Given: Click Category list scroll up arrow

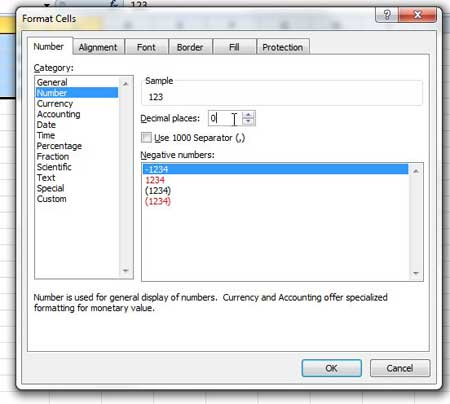Looking at the screenshot, I should (x=126, y=84).
